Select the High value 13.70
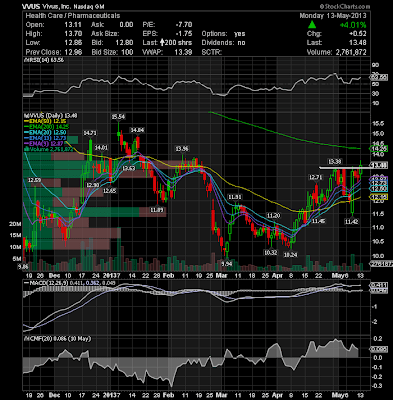393x400 pixels. (x=73, y=34)
